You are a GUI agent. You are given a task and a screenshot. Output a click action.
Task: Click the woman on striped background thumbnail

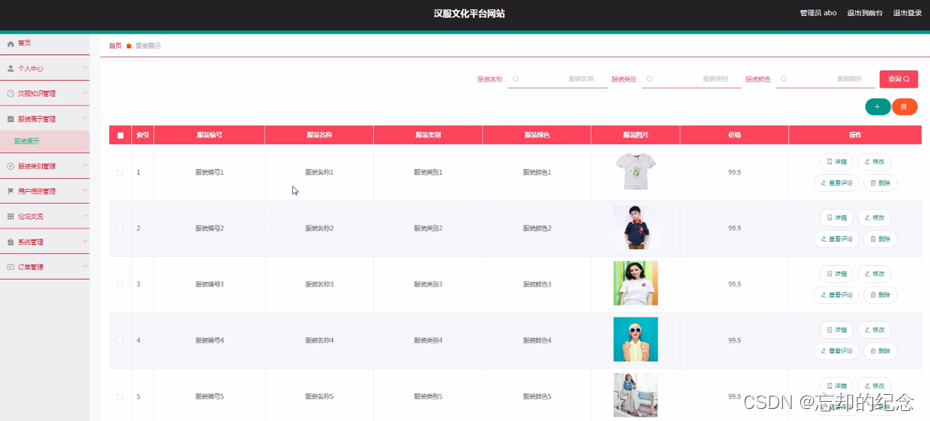click(x=635, y=283)
